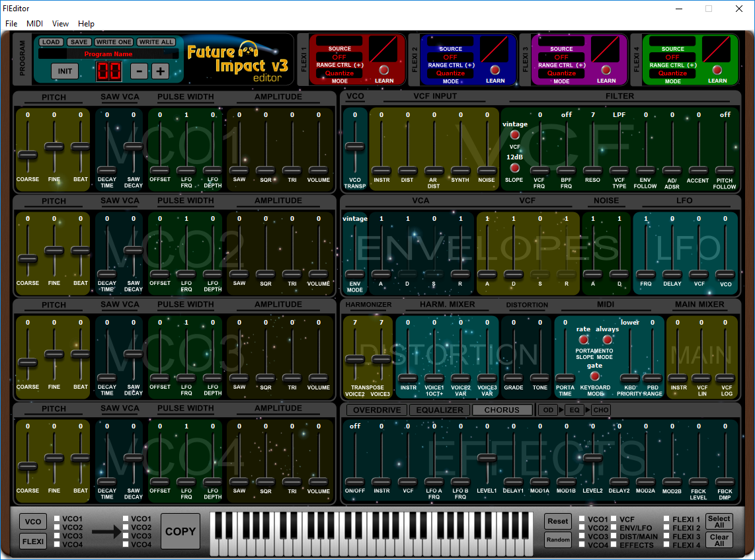Viewport: 755px width, 560px height.
Task: Check the FLEXI 1 reset selection checkbox
Action: pyautogui.click(x=666, y=519)
